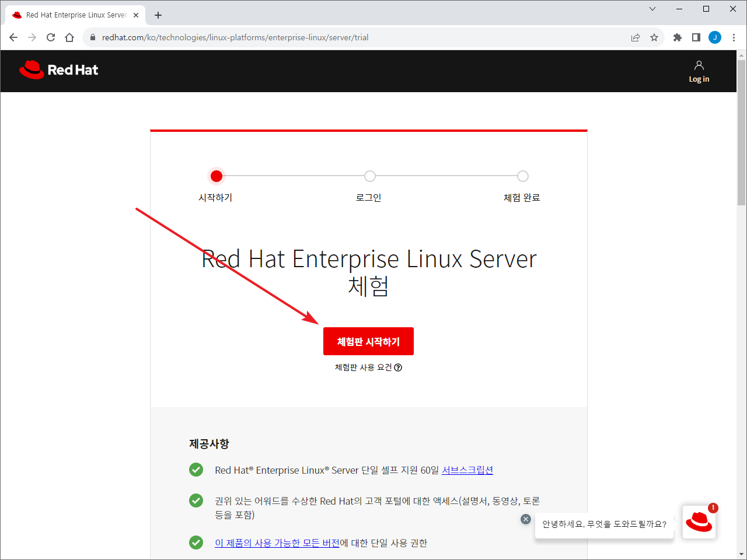
Task: Click the Red Hat Enterprise Linux Server 체험 heading
Action: [x=369, y=272]
